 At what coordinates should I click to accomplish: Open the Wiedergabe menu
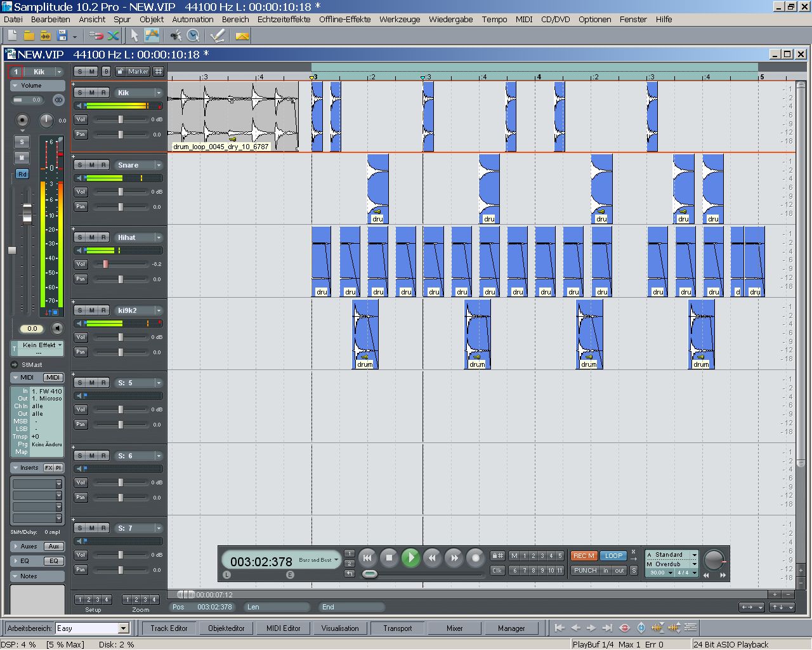pos(450,19)
